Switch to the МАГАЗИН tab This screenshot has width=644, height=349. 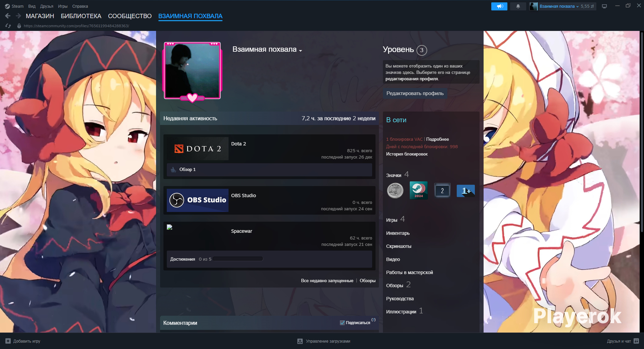coord(40,16)
